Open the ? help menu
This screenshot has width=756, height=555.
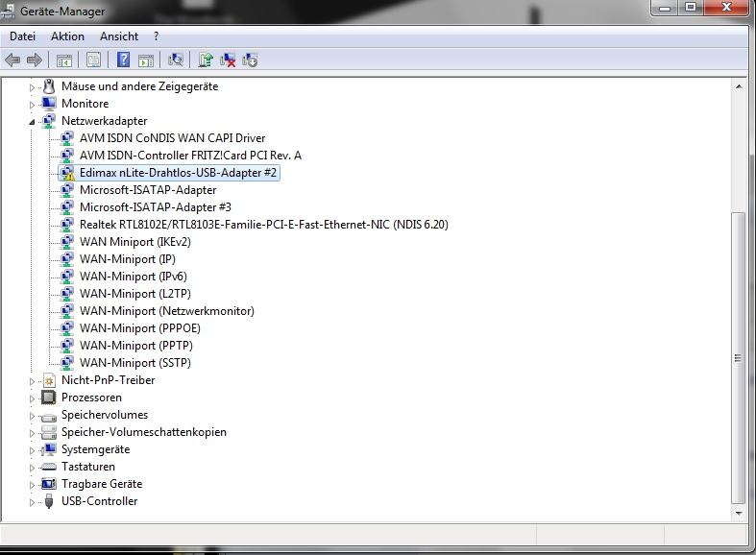(157, 36)
